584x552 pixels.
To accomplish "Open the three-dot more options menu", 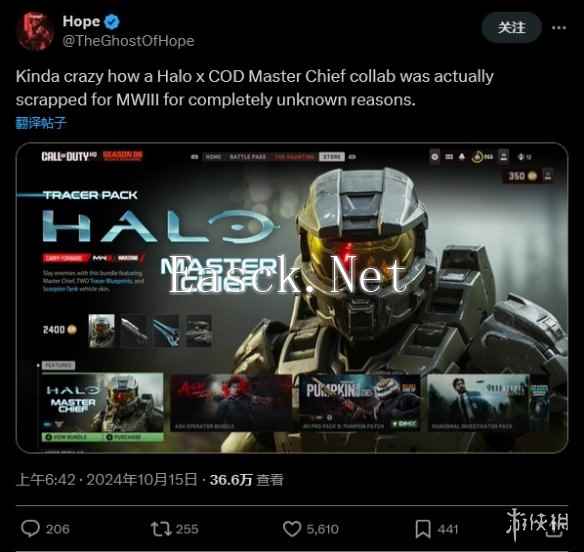I will click(x=559, y=28).
